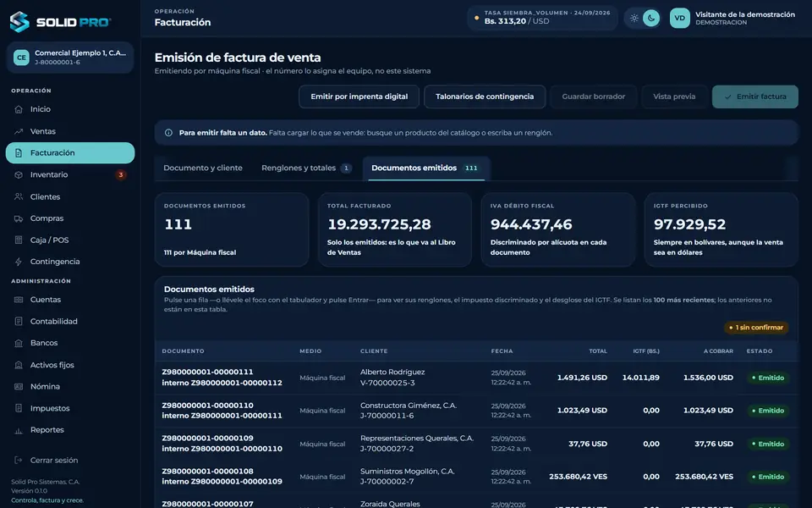The height and width of the screenshot is (508, 812).
Task: Click total 1.023,49 USD in Constructora row
Action: point(582,411)
